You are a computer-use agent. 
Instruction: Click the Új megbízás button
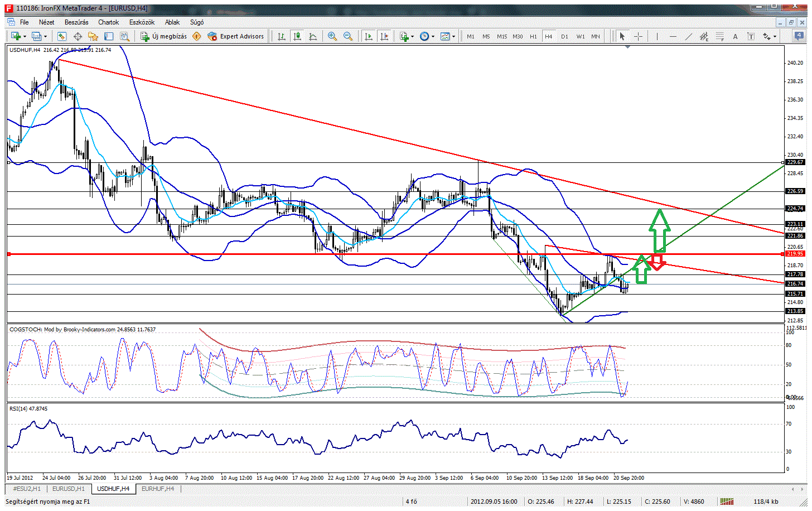point(163,36)
